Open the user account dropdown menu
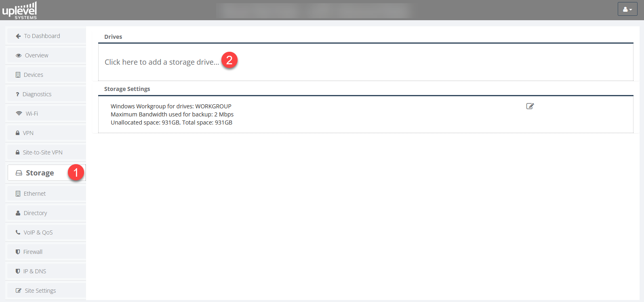644x302 pixels. [x=627, y=9]
